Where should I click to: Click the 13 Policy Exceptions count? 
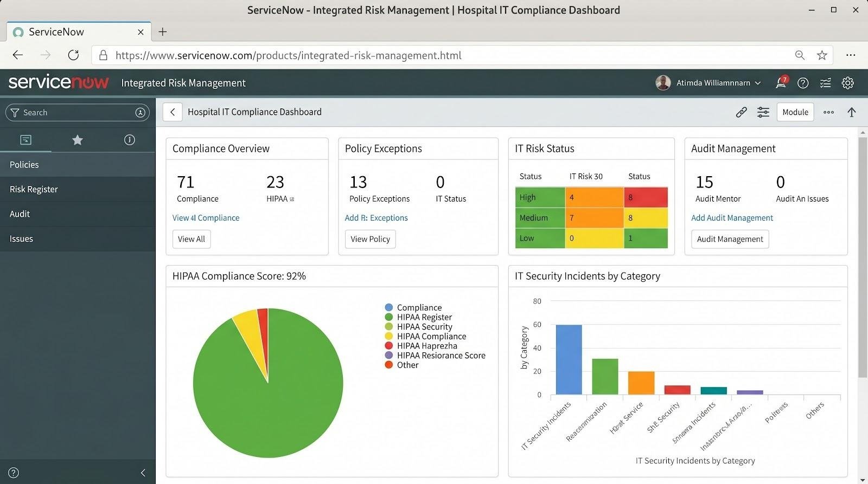tap(358, 182)
